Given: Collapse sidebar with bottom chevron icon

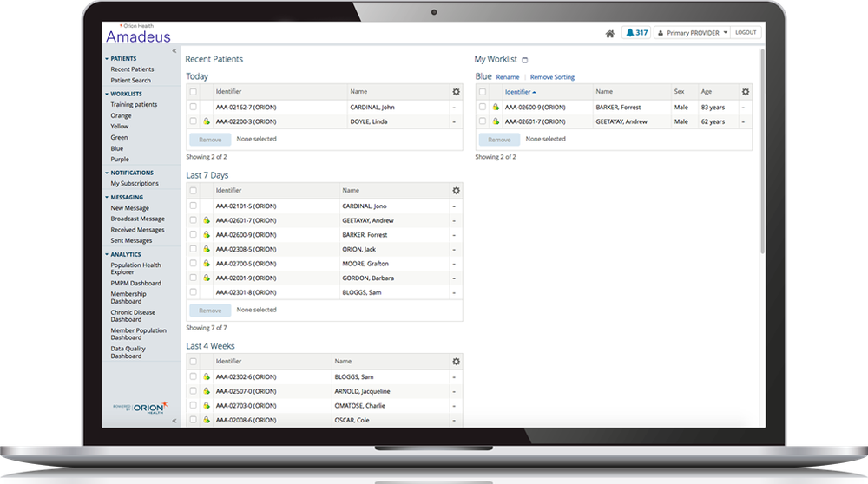Looking at the screenshot, I should coord(174,421).
